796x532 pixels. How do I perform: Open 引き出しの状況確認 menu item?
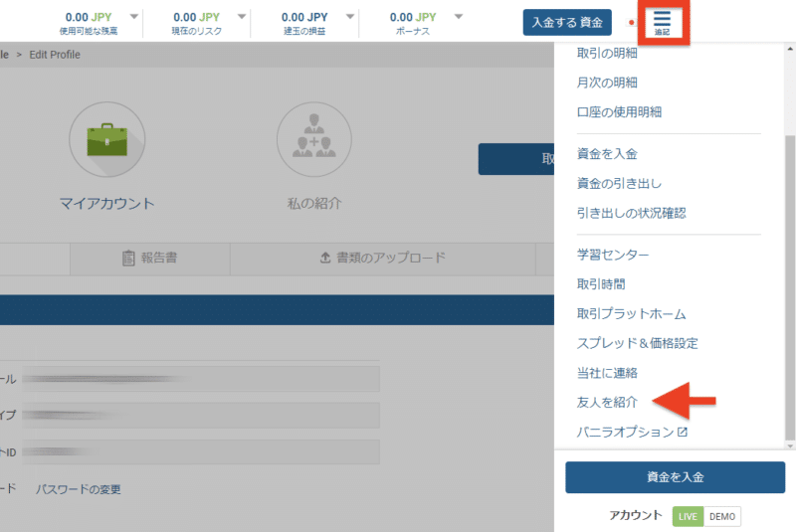point(631,213)
